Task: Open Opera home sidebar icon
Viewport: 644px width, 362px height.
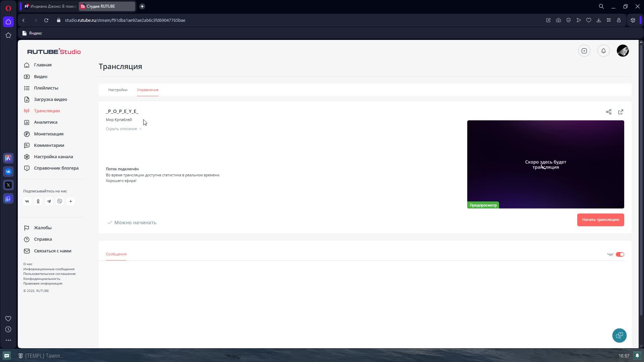Action: point(8,22)
